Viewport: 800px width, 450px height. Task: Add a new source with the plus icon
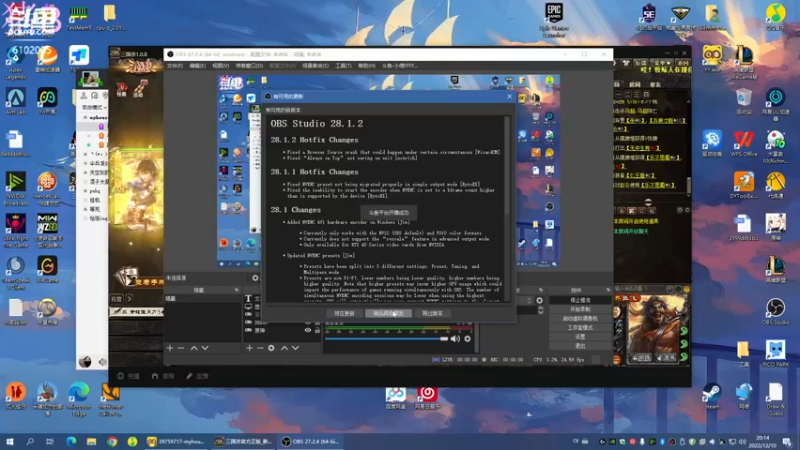[249, 348]
